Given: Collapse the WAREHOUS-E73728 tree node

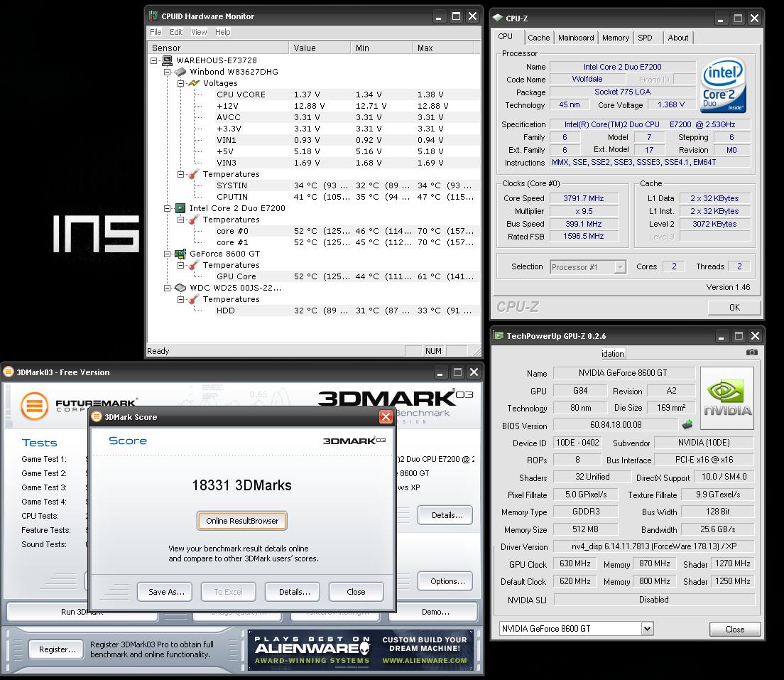Looking at the screenshot, I should tap(154, 60).
